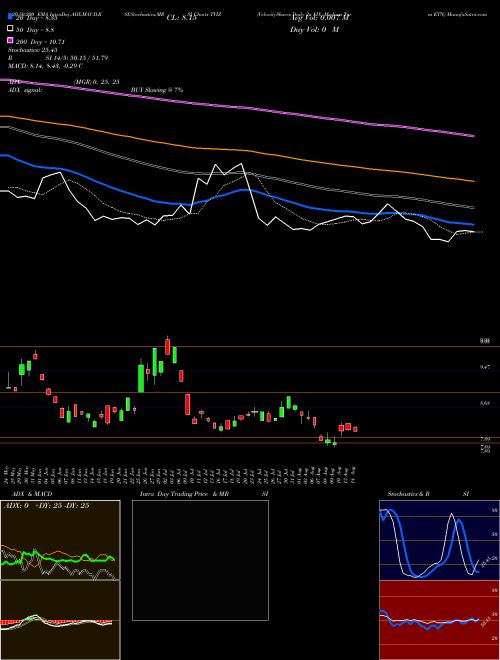Click the 'Intra Day Trading Price & MR' heading
This screenshot has height=660, width=500.
[184, 494]
